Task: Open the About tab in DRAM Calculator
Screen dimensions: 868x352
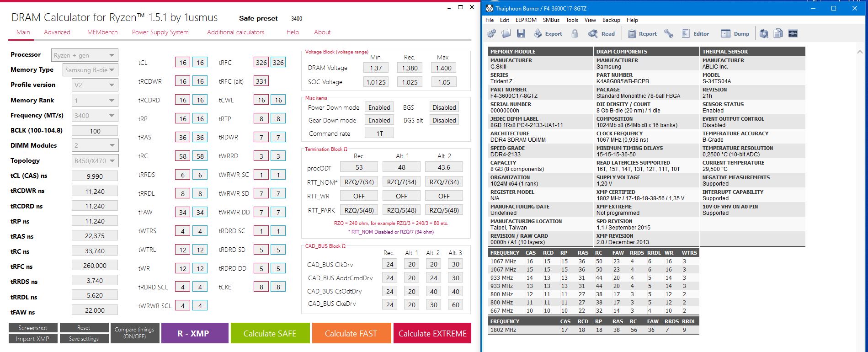Action: (x=322, y=32)
